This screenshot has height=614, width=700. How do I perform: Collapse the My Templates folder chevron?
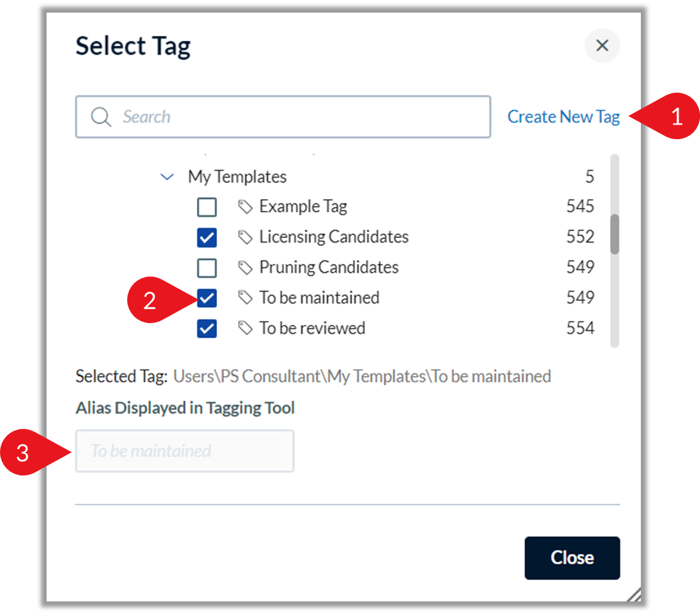click(167, 177)
